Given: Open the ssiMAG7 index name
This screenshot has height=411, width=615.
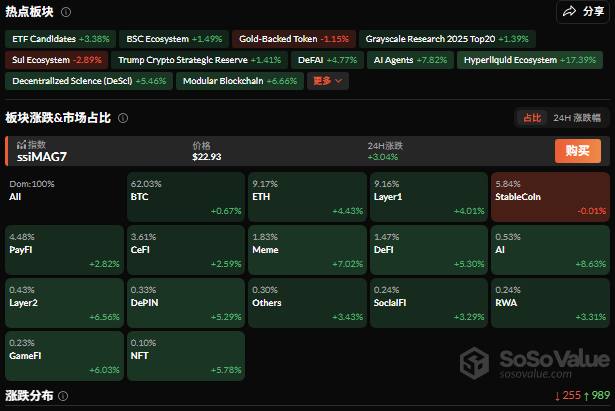Looking at the screenshot, I should (42, 157).
